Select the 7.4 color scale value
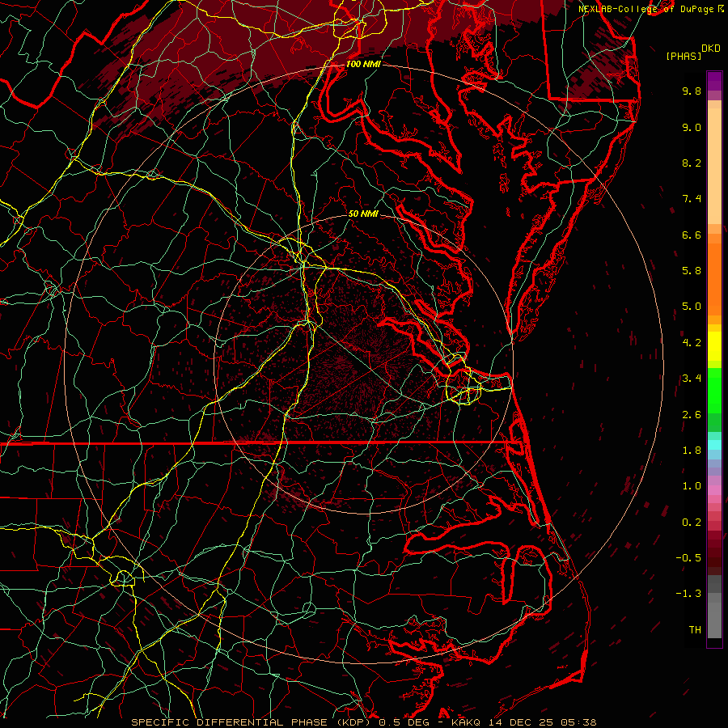728x728 pixels. click(x=692, y=199)
